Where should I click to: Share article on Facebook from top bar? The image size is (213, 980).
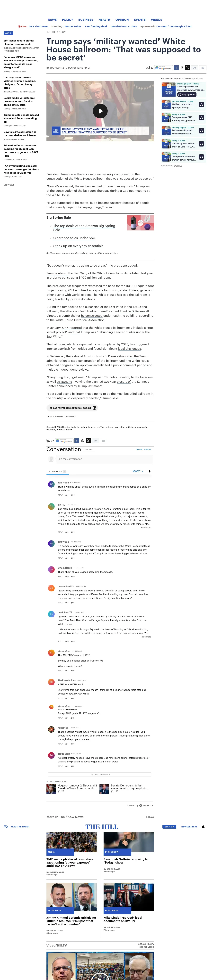click(x=176, y=68)
